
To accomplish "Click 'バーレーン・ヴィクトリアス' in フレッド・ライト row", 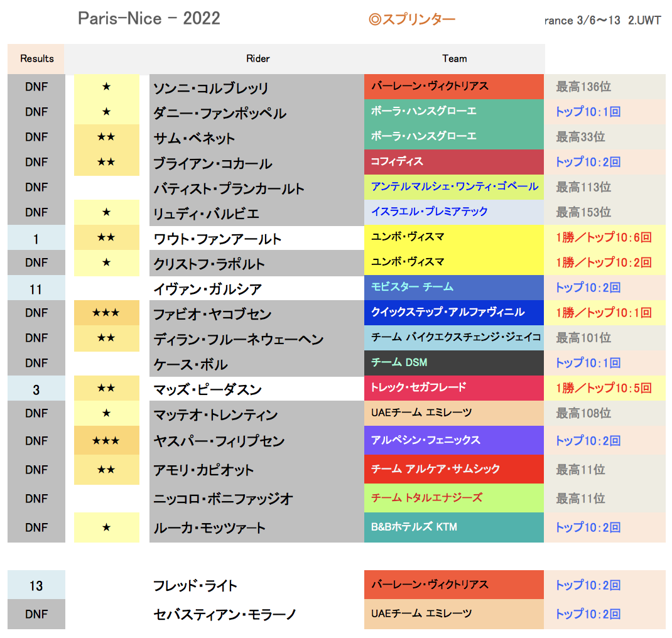I will pyautogui.click(x=454, y=585).
